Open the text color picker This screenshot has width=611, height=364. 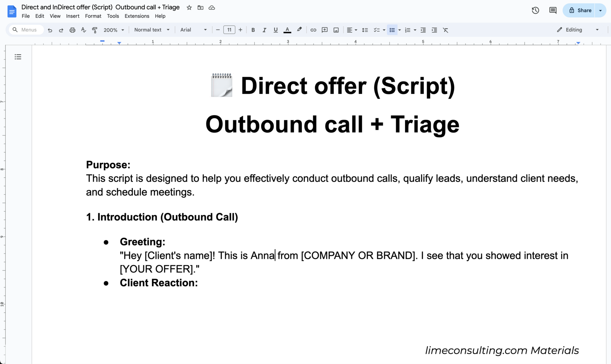[x=287, y=30]
